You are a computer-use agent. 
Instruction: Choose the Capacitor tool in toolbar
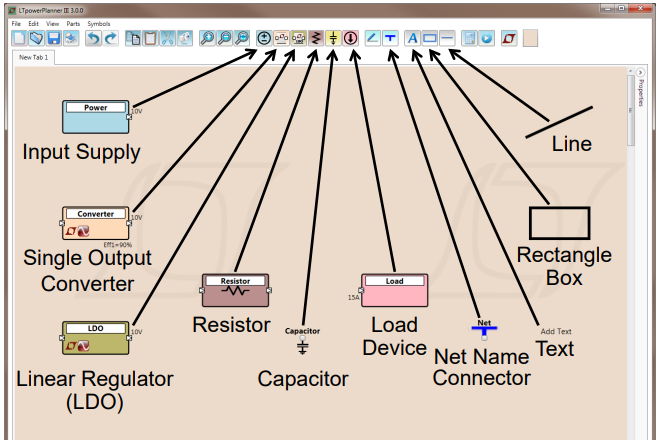tap(333, 38)
